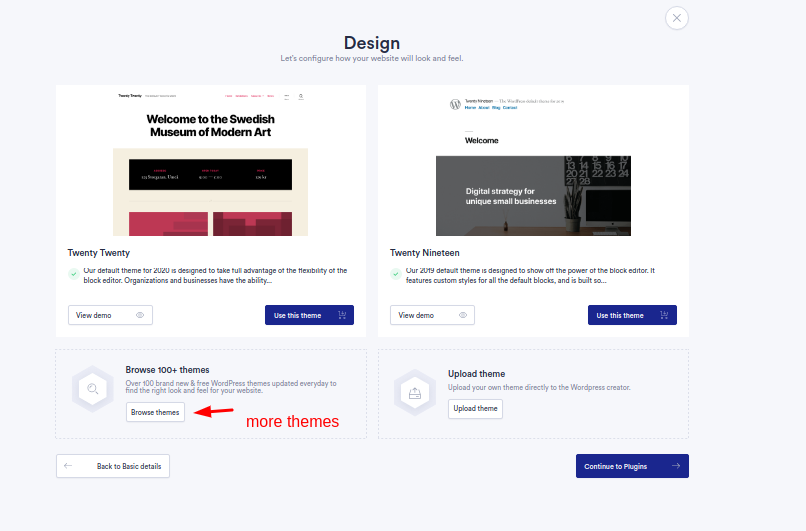The height and width of the screenshot is (531, 806).
Task: Click cart icon on Twenty Twenty Use this theme
Action: (x=342, y=315)
